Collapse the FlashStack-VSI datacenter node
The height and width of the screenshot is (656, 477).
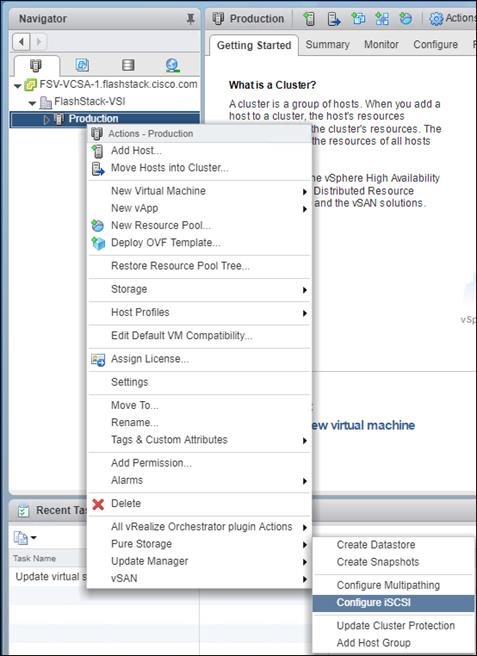coord(32,103)
